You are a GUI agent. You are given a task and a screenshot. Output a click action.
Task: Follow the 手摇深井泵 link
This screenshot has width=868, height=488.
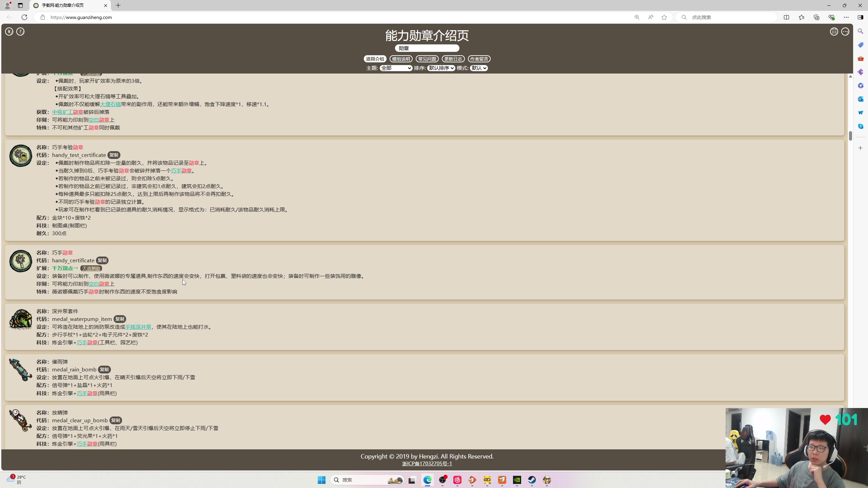coord(138,327)
